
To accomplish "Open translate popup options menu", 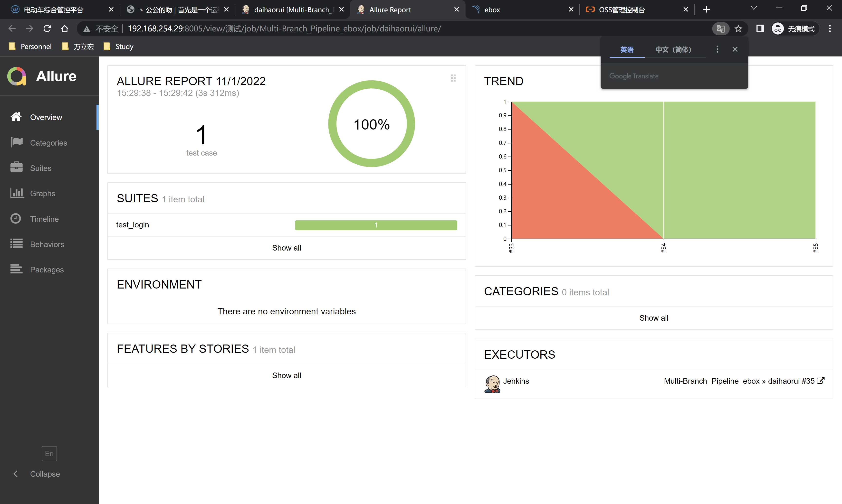I will click(717, 49).
